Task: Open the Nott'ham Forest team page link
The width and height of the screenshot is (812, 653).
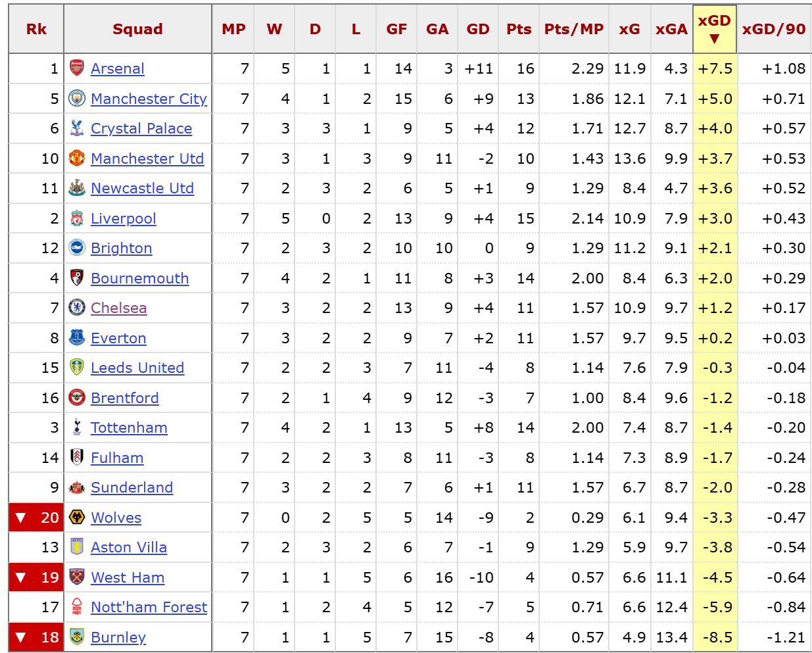Action: click(x=149, y=608)
